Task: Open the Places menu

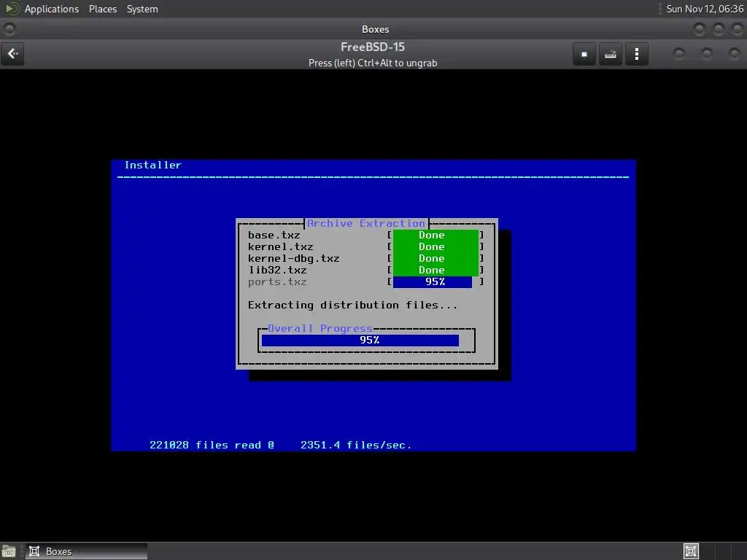Action: (x=102, y=9)
